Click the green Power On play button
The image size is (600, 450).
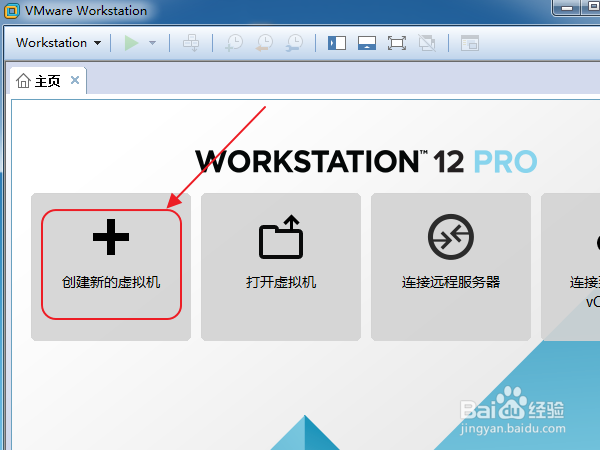(x=131, y=43)
